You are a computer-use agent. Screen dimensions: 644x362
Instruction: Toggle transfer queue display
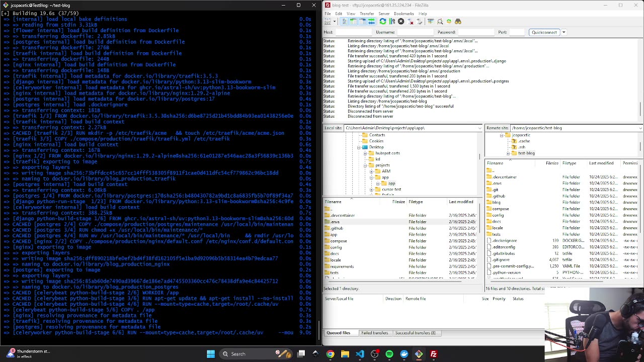click(371, 22)
